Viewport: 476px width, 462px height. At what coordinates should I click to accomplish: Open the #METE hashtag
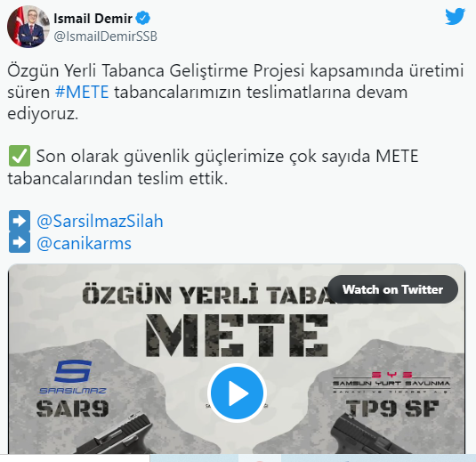tap(82, 92)
